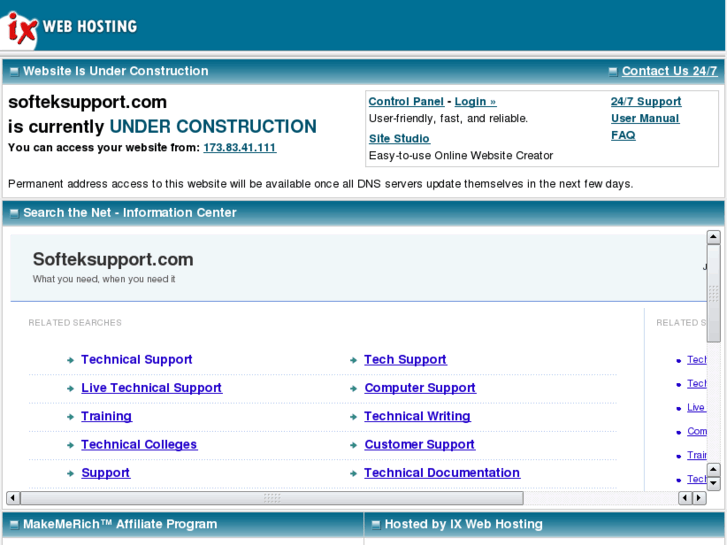This screenshot has height=545, width=727.
Task: Open the Training related search link
Action: tap(107, 416)
